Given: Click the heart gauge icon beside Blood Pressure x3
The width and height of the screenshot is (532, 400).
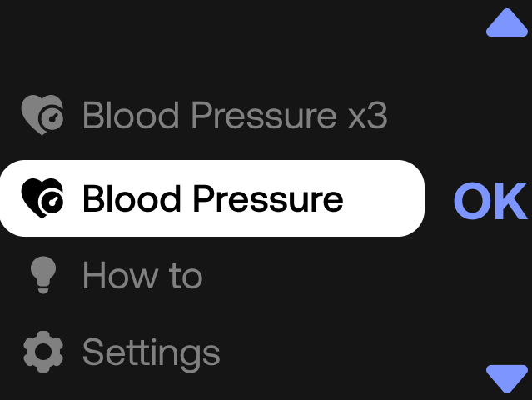Looking at the screenshot, I should tap(42, 115).
